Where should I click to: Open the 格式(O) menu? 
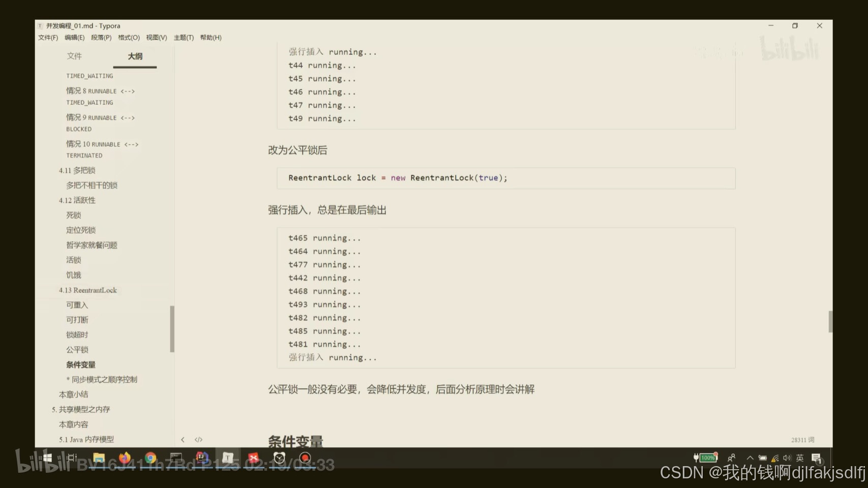pos(129,38)
